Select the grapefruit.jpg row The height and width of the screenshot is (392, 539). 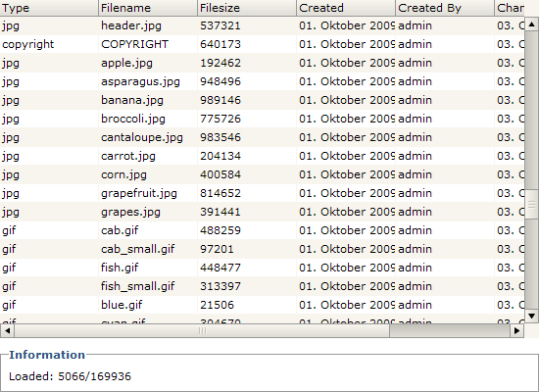(263, 193)
